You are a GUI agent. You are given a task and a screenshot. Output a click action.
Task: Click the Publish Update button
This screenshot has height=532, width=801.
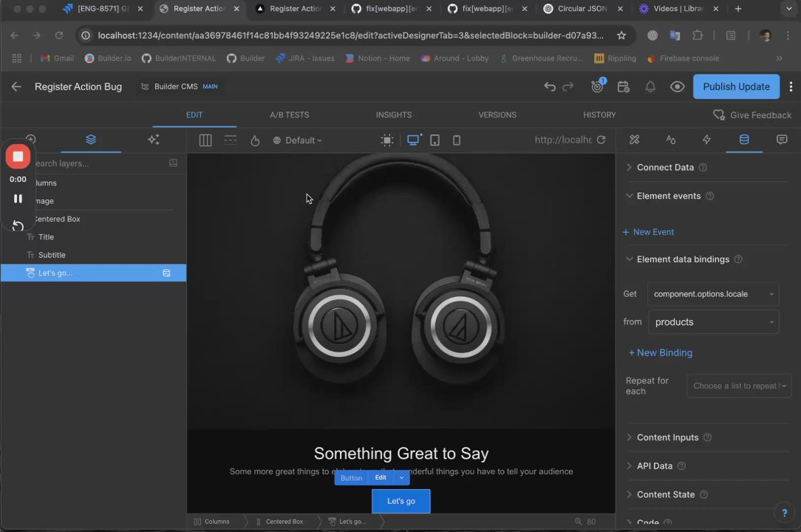pyautogui.click(x=736, y=86)
